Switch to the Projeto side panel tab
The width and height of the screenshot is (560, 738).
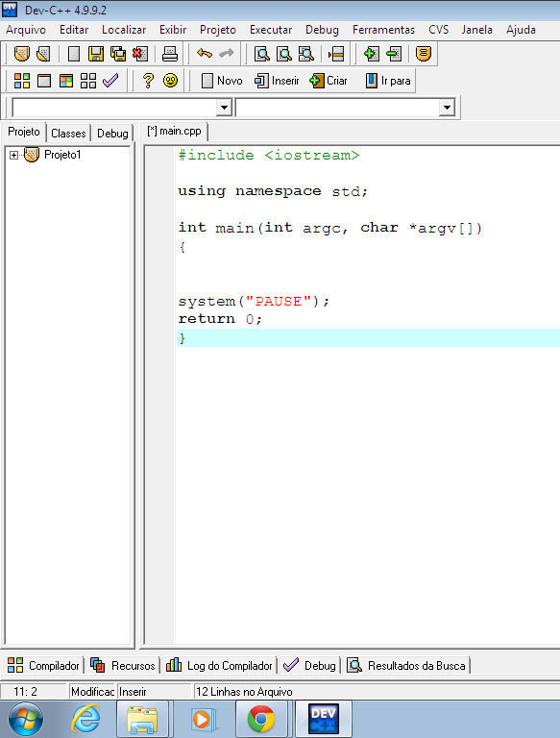click(24, 132)
